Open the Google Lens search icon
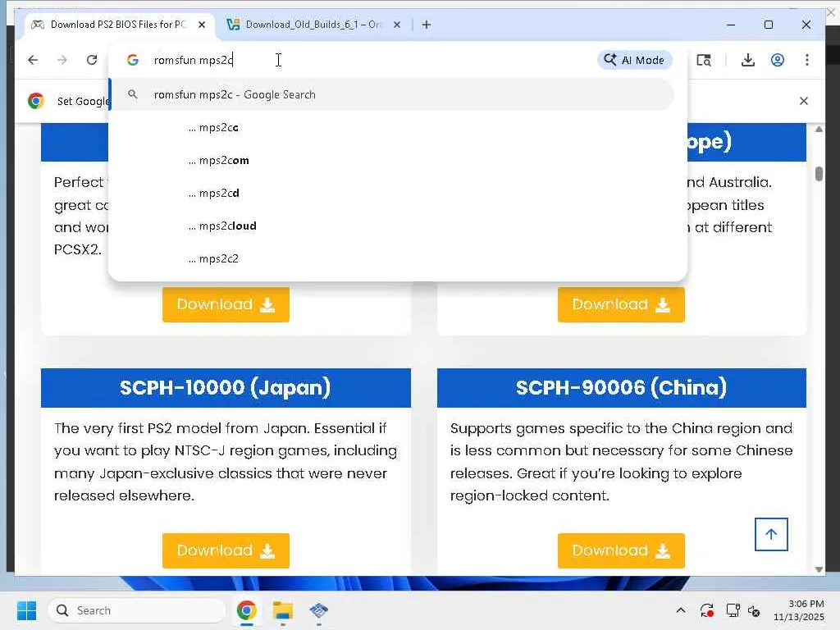840x630 pixels. coord(703,60)
